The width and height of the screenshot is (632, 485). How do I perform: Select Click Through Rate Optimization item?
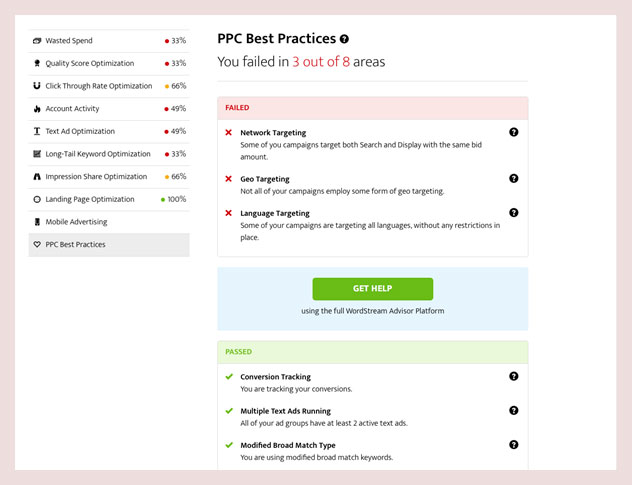pyautogui.click(x=109, y=86)
